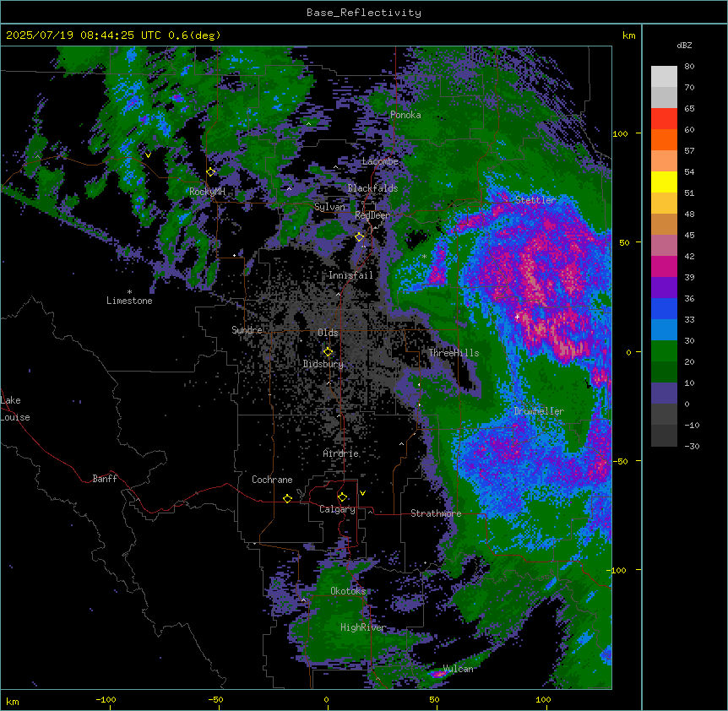Screen dimensions: 728x711
Task: Click the RedDeer city label
Action: (x=372, y=215)
